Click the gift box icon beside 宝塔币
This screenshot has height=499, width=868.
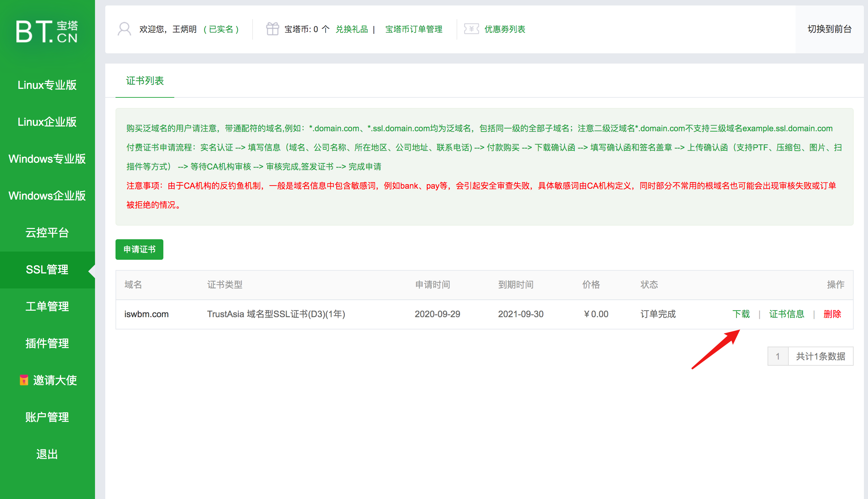click(x=272, y=29)
